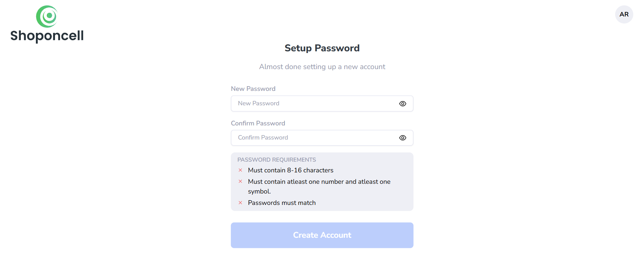Show password in New Password field
The width and height of the screenshot is (644, 277).
402,104
